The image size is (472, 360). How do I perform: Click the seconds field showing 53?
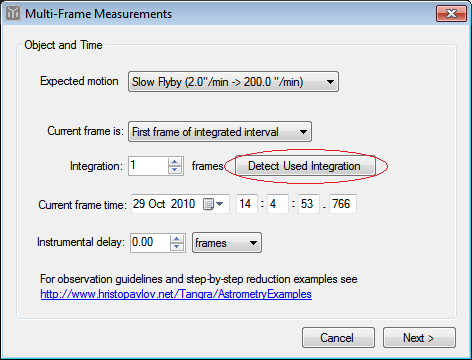coord(309,204)
